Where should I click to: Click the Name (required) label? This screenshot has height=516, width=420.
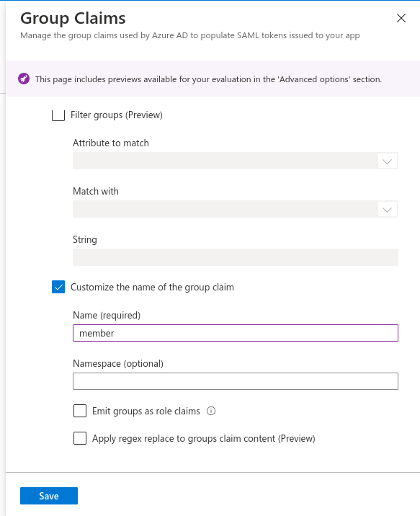107,315
